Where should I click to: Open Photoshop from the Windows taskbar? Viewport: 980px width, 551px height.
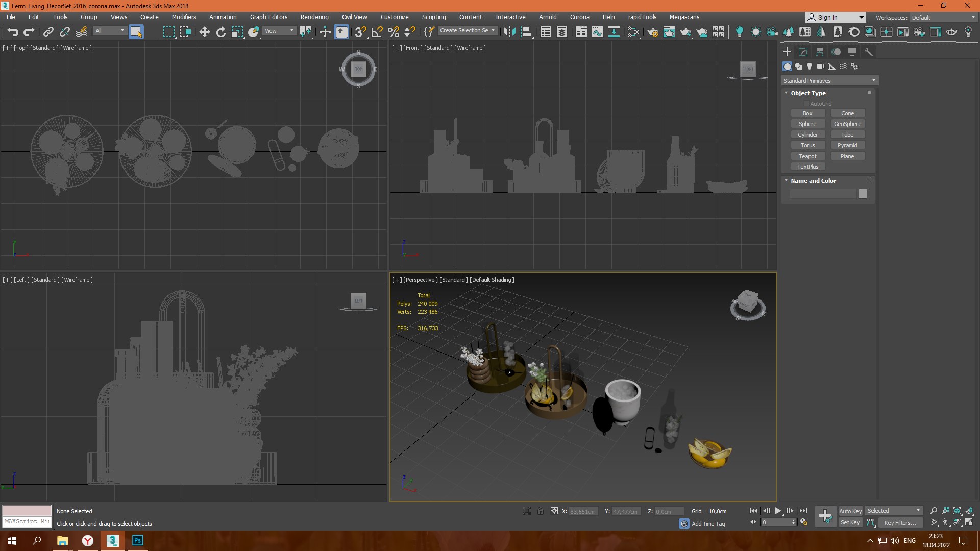137,540
